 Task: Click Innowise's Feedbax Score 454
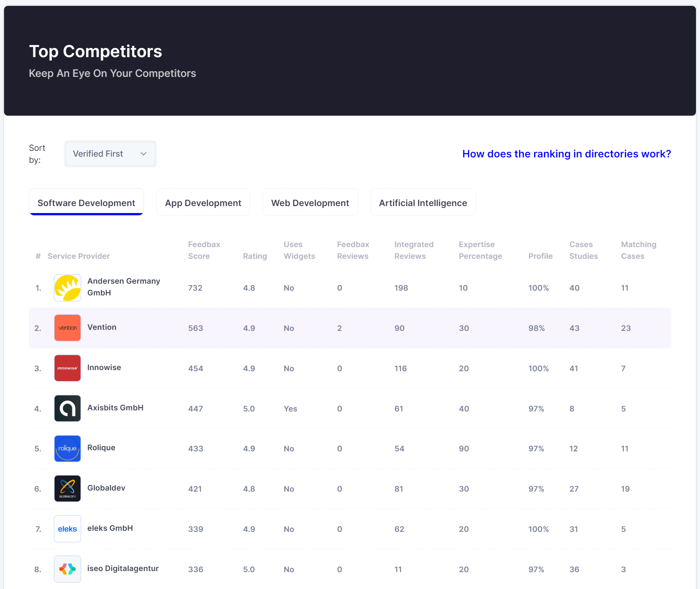pos(196,369)
